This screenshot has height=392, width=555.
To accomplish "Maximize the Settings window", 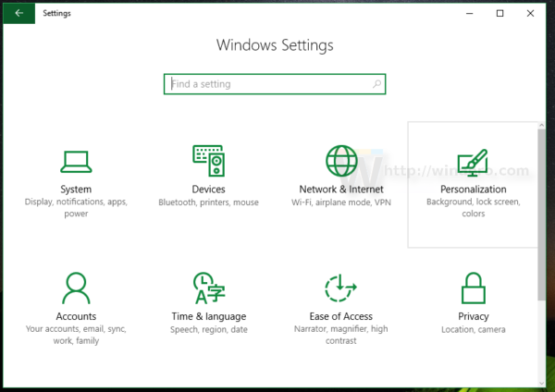I will click(x=499, y=13).
